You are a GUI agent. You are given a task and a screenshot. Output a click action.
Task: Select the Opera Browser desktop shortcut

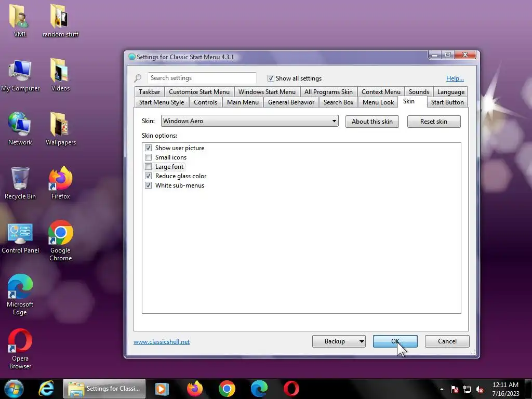click(x=20, y=349)
